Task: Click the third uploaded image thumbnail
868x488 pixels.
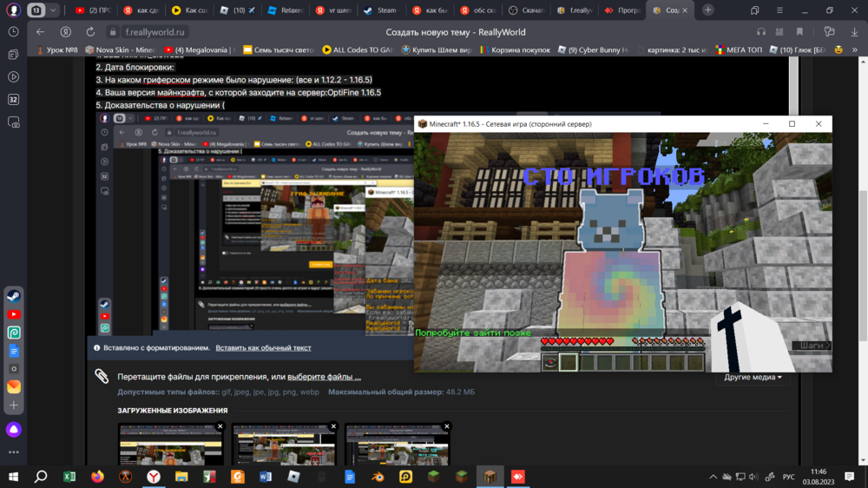Action: (397, 445)
